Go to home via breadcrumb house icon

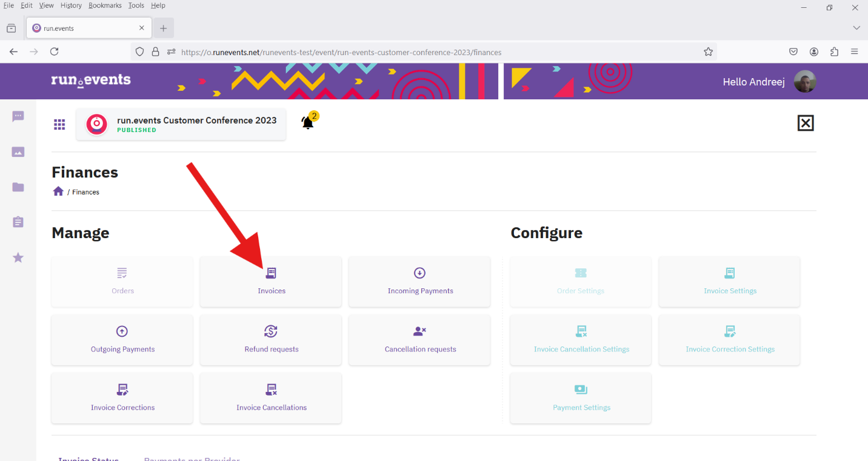tap(58, 191)
